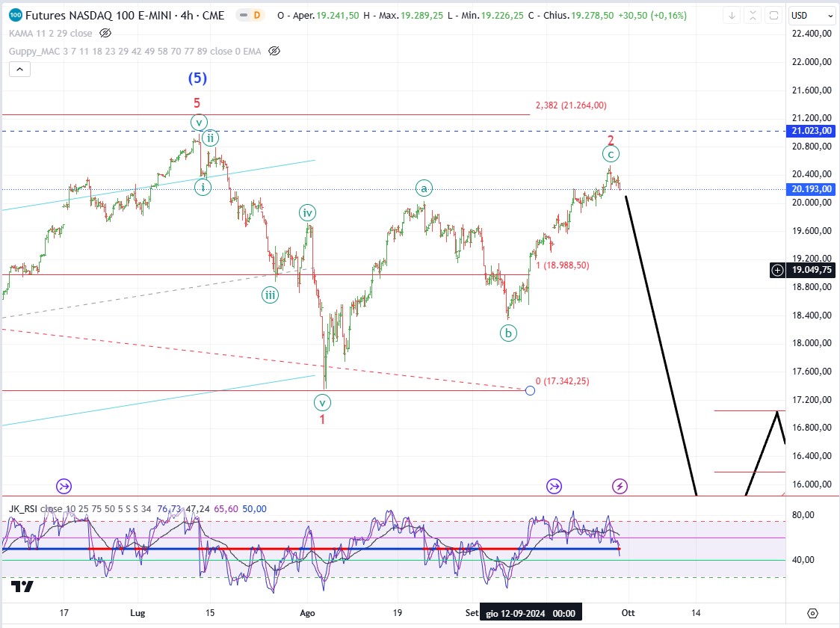Open the symbol title Futures NASDAQ 100 E-MINI
This screenshot has height=628, width=840.
click(x=125, y=16)
